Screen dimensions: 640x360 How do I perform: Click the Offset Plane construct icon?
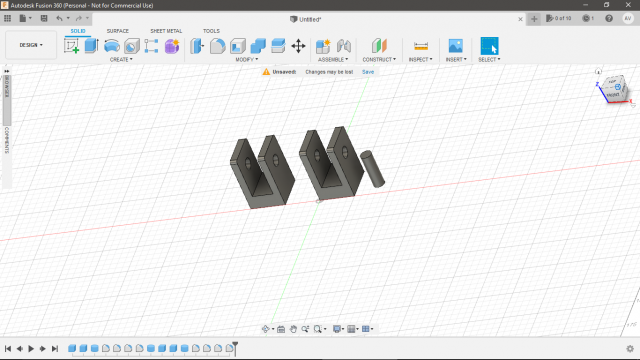click(x=379, y=46)
